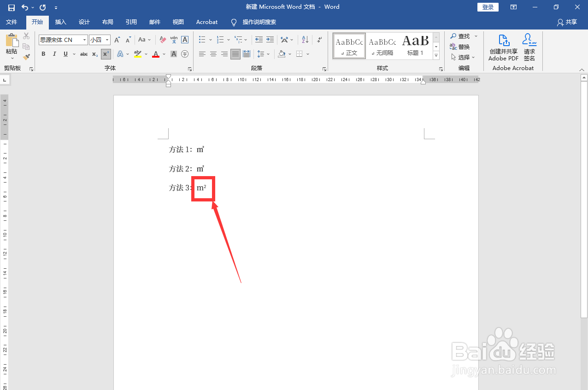Toggle justify alignment button
This screenshot has height=390, width=588.
click(235, 54)
